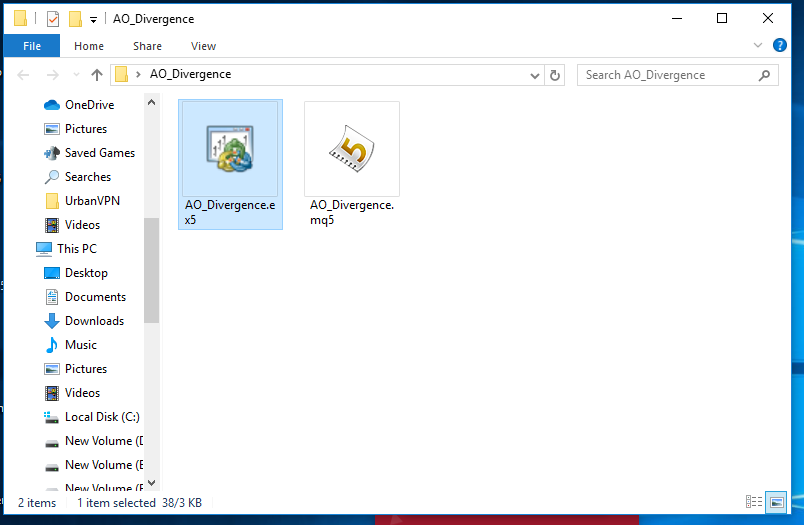Click the address bar folder icon

pyautogui.click(x=122, y=74)
